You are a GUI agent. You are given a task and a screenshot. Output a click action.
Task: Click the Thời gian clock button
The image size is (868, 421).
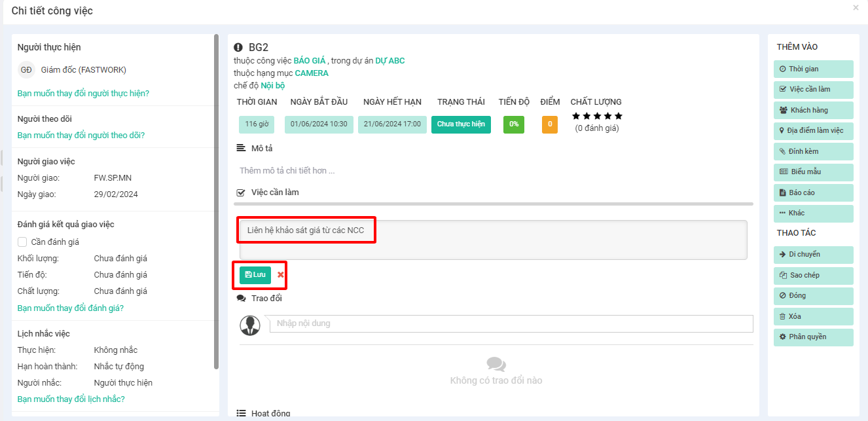[813, 69]
